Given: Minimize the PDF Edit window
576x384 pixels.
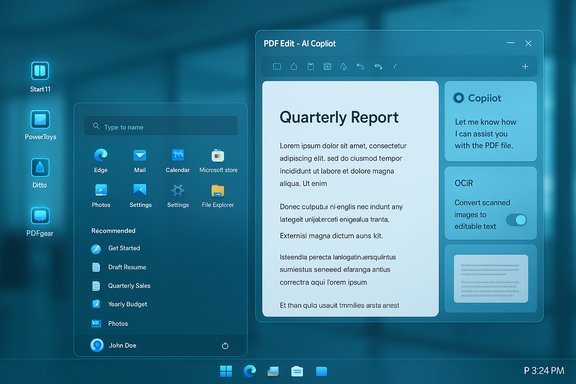Looking at the screenshot, I should [x=511, y=43].
